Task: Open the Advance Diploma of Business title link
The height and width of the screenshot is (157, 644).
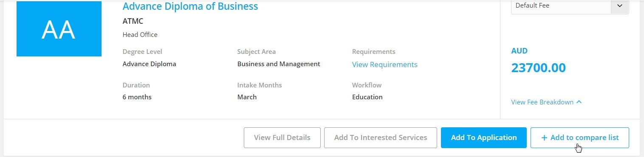Action: coord(190,6)
